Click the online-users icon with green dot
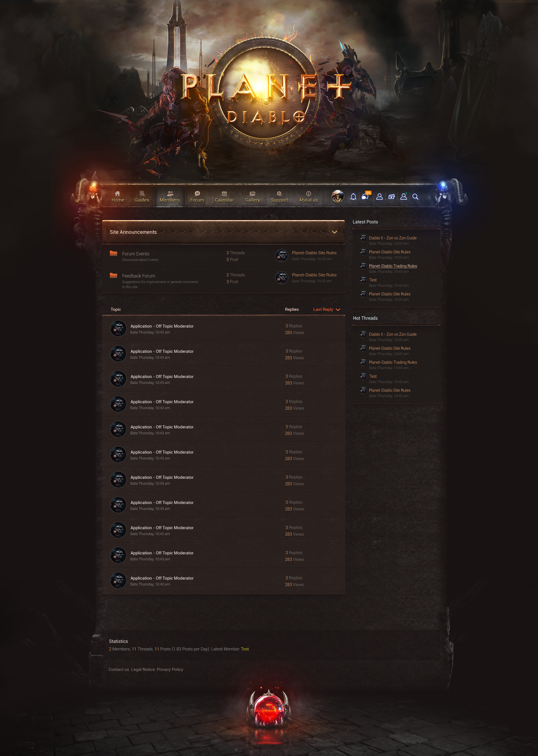 (x=404, y=197)
